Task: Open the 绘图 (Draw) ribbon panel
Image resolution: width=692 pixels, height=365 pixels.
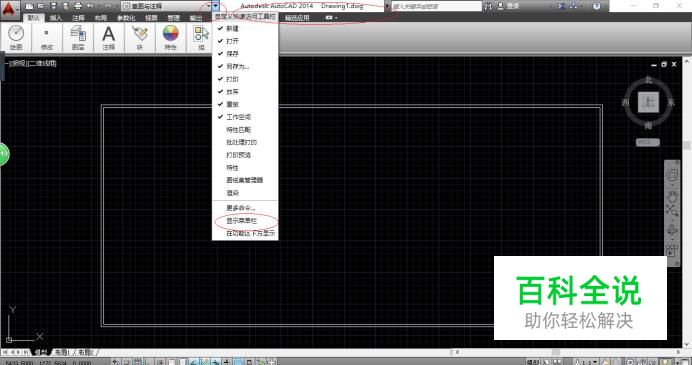Action: 16,38
